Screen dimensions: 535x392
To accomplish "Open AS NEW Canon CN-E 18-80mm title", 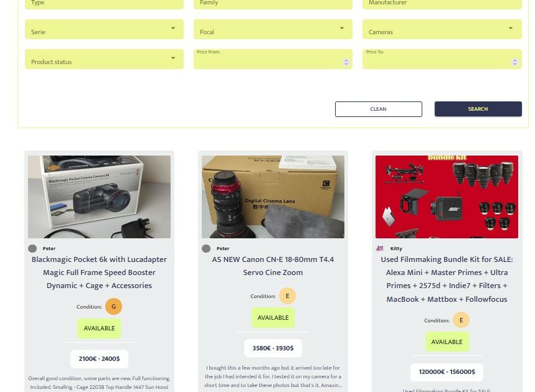I will point(273,266).
